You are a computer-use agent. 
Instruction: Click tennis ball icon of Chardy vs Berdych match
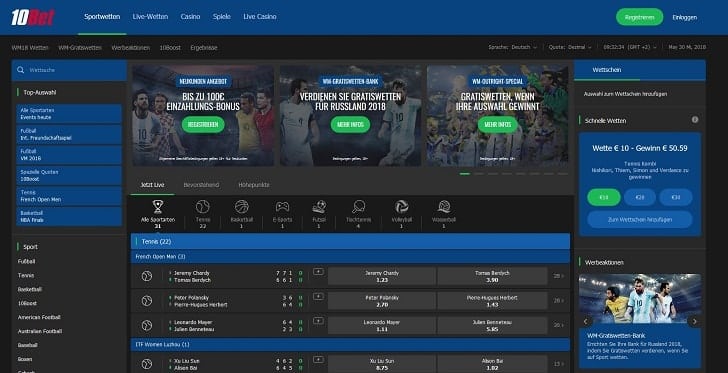[x=147, y=276]
